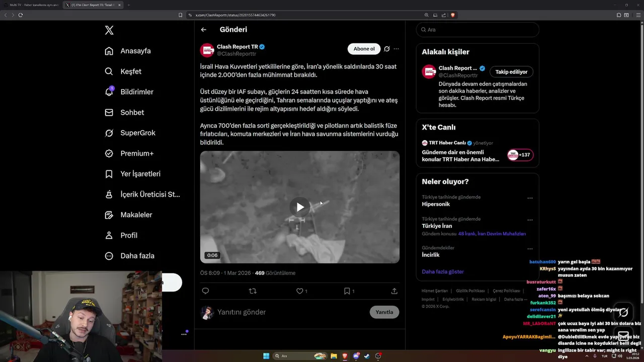
Task: Click the browser address bar URL
Action: coord(235,15)
